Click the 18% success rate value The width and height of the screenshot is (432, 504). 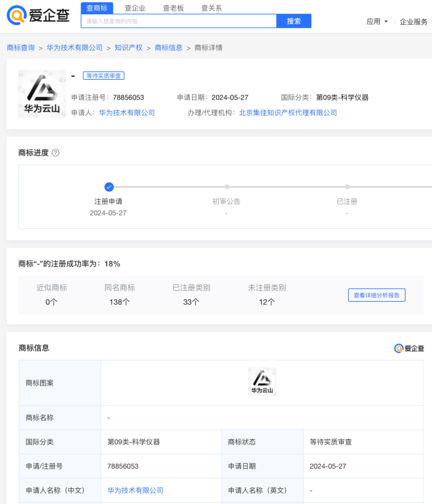113,264
